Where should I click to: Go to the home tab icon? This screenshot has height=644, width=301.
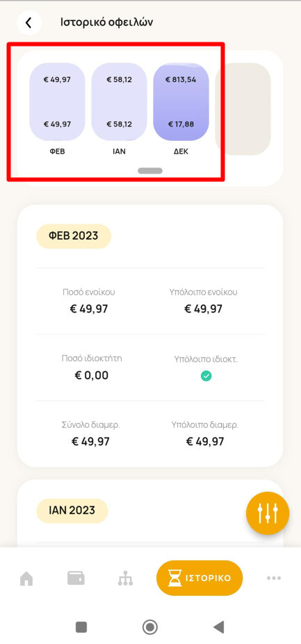point(26,578)
